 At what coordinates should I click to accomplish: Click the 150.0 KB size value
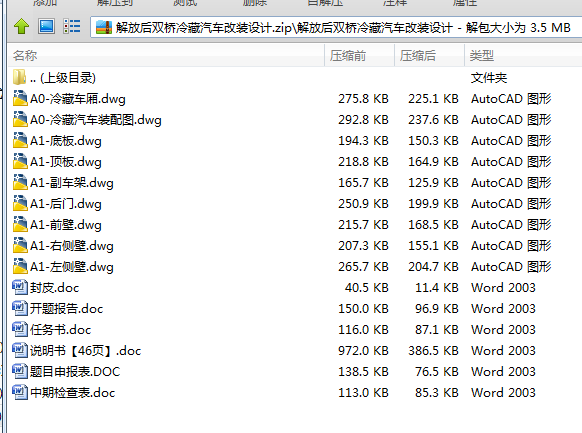(x=363, y=309)
